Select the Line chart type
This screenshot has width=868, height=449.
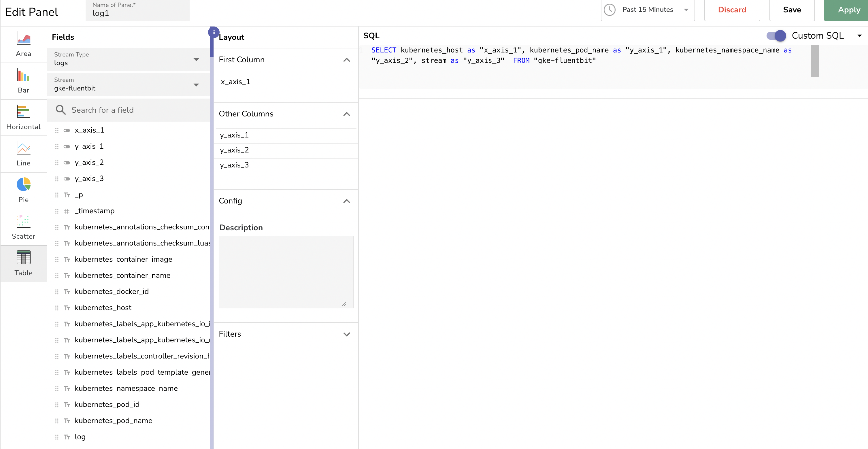tap(23, 154)
